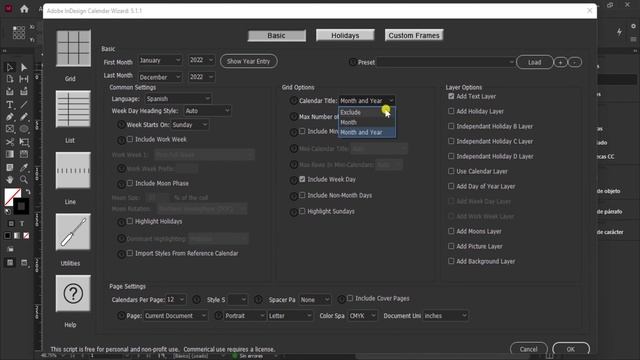The width and height of the screenshot is (640, 360).
Task: Select the Ellipse tool
Action: [x=24, y=129]
